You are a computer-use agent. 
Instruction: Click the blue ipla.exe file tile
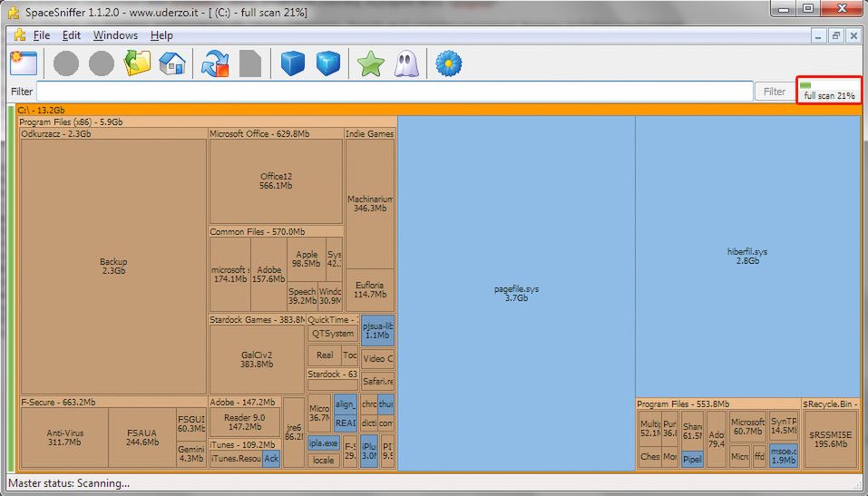click(324, 444)
